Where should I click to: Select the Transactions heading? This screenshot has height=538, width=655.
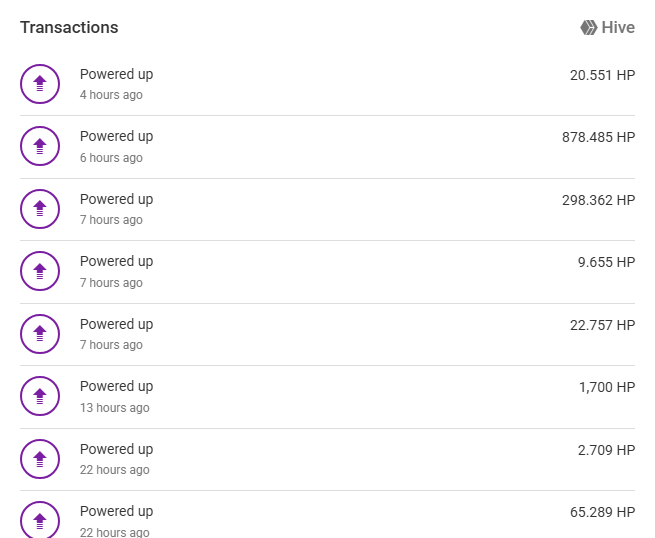click(x=69, y=28)
